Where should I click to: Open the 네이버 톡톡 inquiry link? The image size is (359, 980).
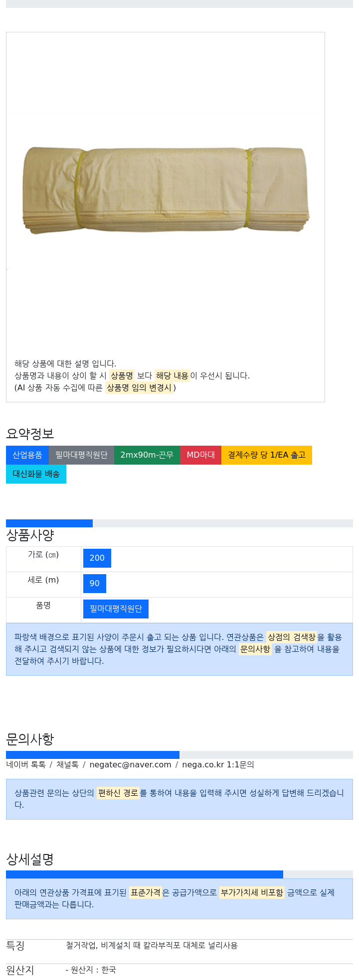click(26, 765)
